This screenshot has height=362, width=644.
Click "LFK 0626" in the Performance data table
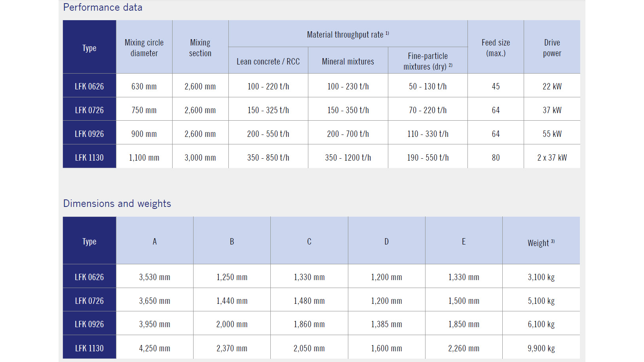click(x=89, y=86)
